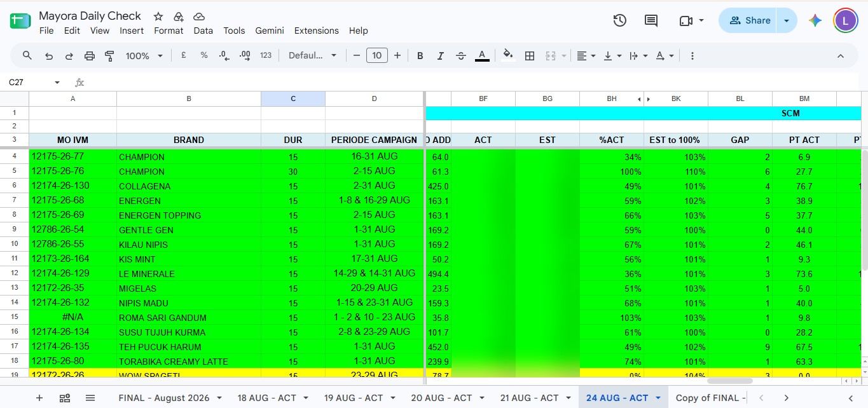
Task: Move document to folder icon
Action: (179, 17)
